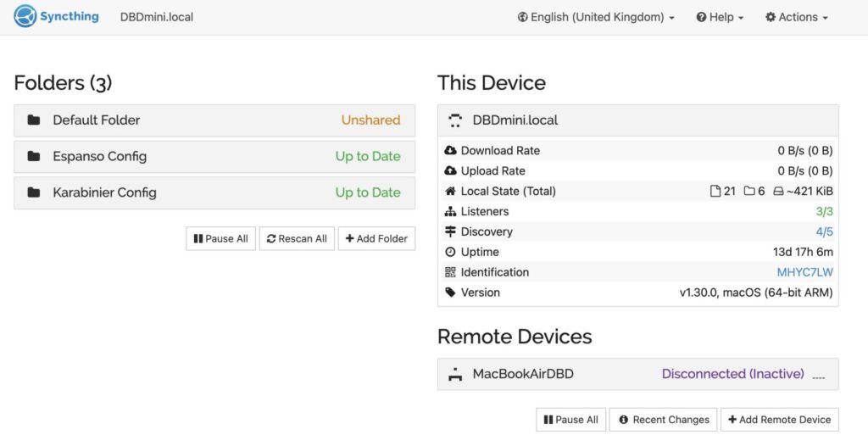Image resolution: width=868 pixels, height=446 pixels.
Task: Click the MacBookAirDBD device identicon
Action: pos(455,374)
